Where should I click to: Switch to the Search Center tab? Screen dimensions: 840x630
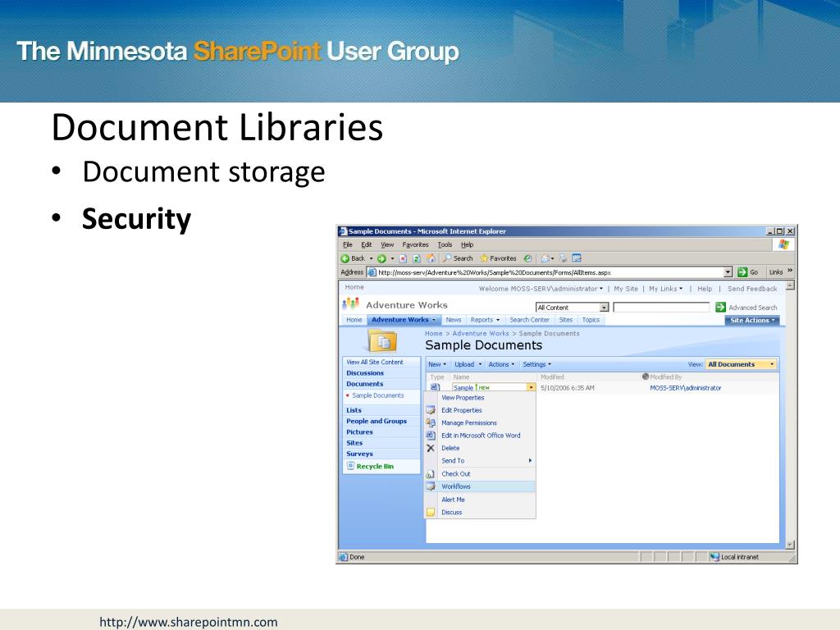click(529, 320)
